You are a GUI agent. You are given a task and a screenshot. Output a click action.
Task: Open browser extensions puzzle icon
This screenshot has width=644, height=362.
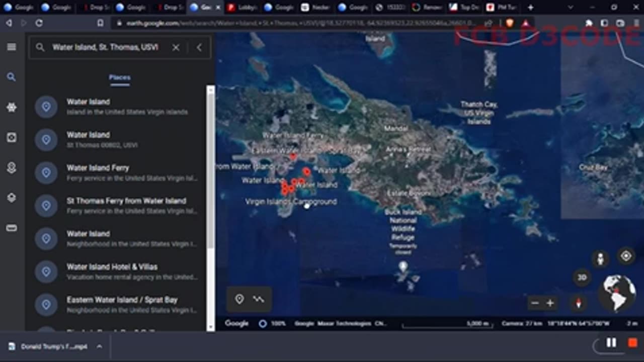589,23
